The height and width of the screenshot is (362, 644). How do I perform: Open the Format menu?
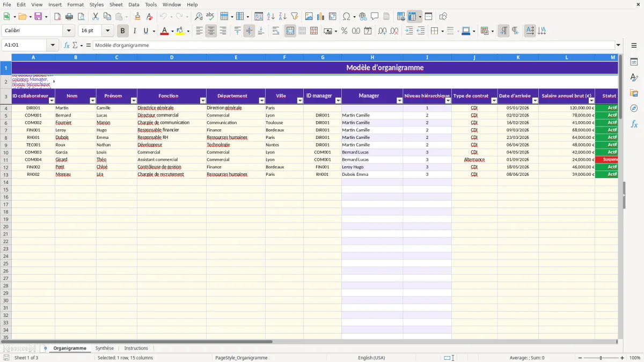(x=75, y=4)
